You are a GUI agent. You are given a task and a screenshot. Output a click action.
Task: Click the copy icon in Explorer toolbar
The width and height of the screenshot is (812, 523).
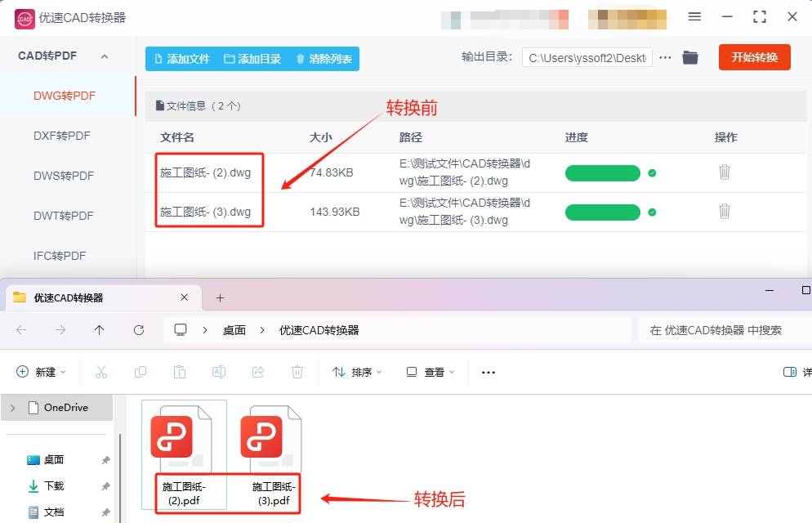pos(141,372)
